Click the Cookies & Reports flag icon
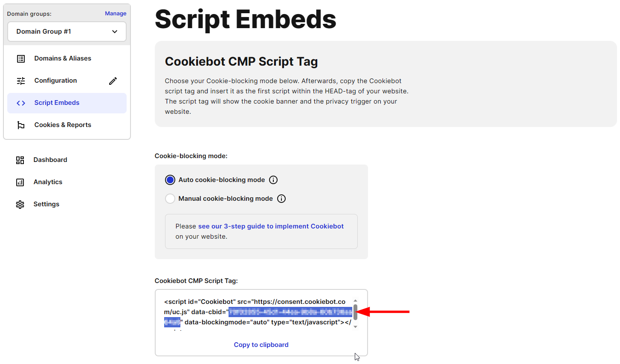 pos(21,125)
